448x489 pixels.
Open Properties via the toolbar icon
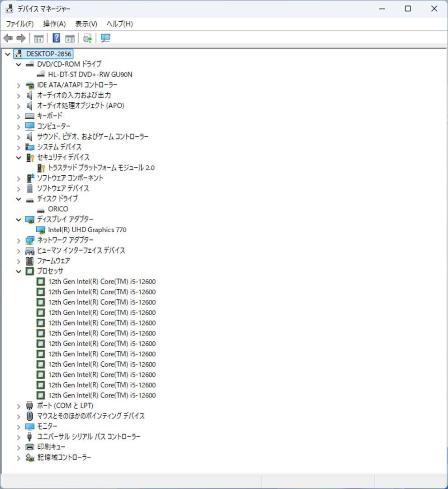(70, 38)
